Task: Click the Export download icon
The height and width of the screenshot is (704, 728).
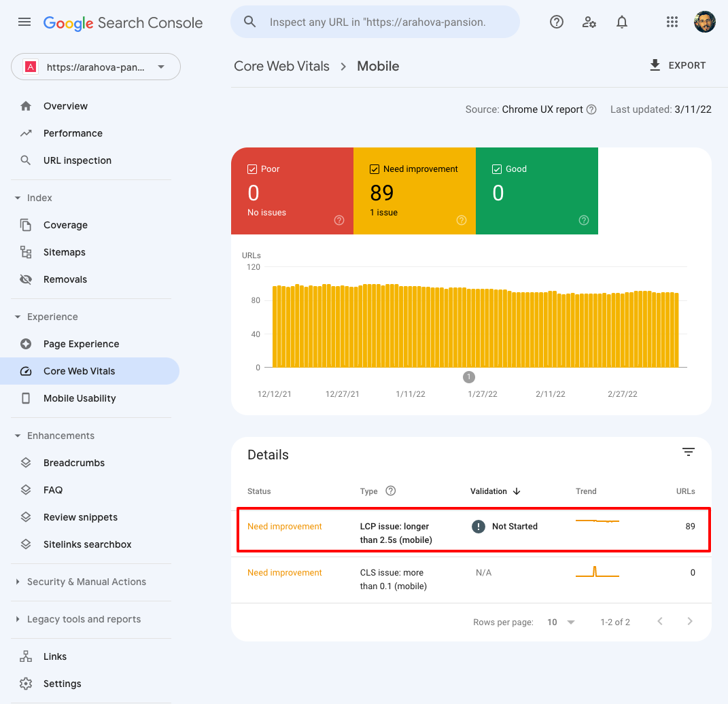Action: click(x=655, y=65)
